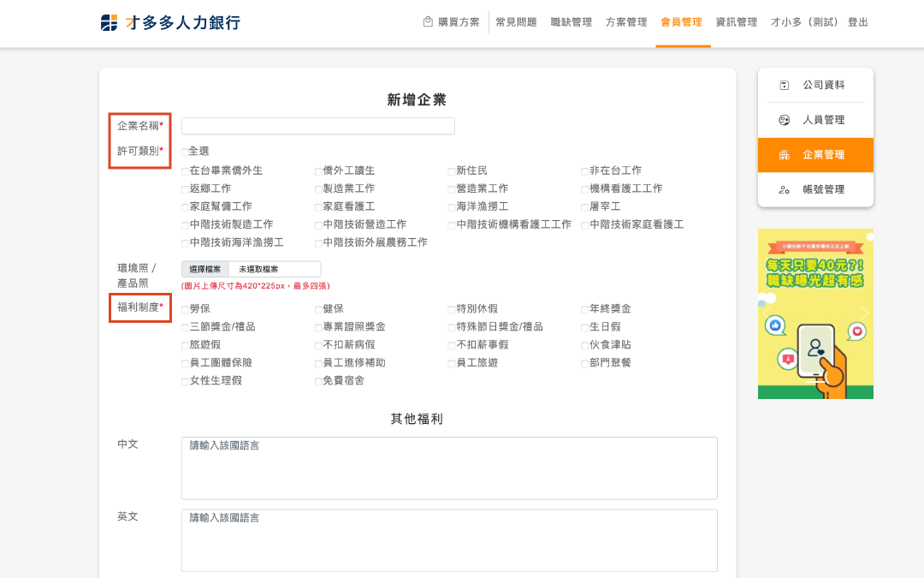This screenshot has width=924, height=578.
Task: Click the 人員管理 sidebar icon
Action: (785, 121)
